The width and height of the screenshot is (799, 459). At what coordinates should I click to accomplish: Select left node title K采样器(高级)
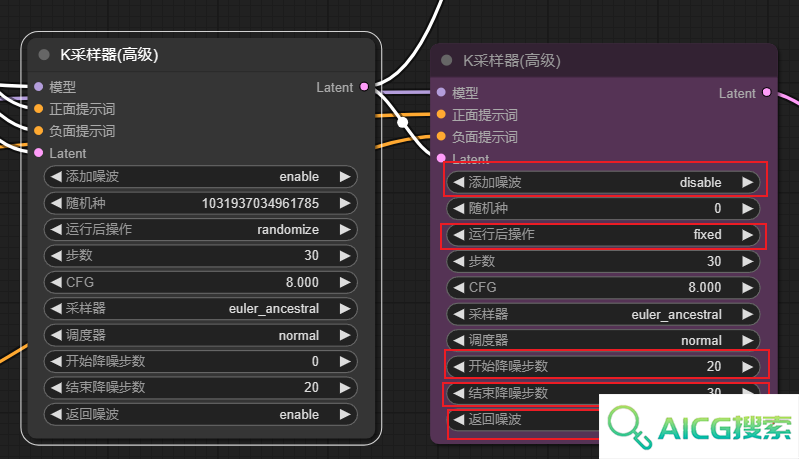(109, 55)
